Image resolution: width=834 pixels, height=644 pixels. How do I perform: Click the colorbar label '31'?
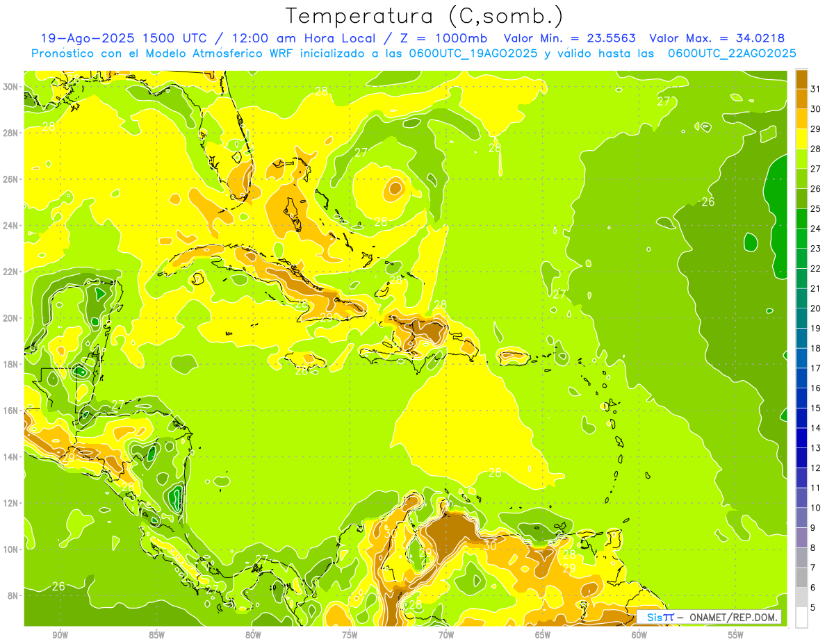coord(816,88)
